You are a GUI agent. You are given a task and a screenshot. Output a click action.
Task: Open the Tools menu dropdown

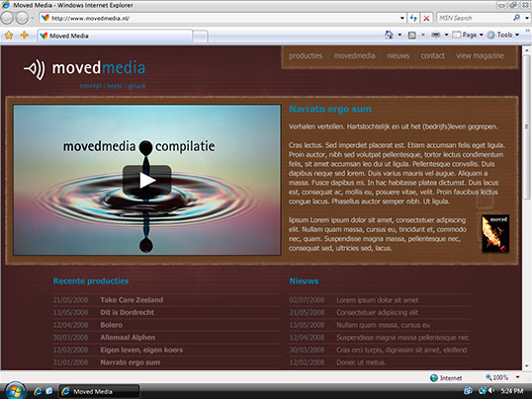(503, 35)
